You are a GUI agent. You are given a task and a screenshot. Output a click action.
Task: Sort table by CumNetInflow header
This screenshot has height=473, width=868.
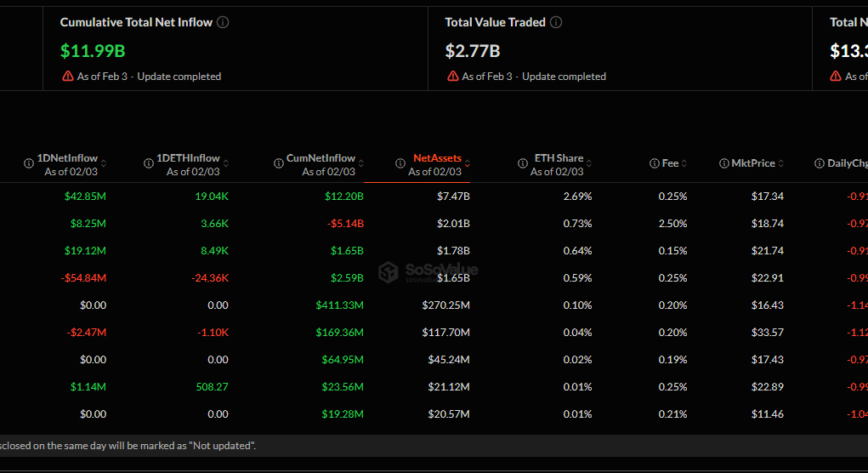[x=321, y=159]
